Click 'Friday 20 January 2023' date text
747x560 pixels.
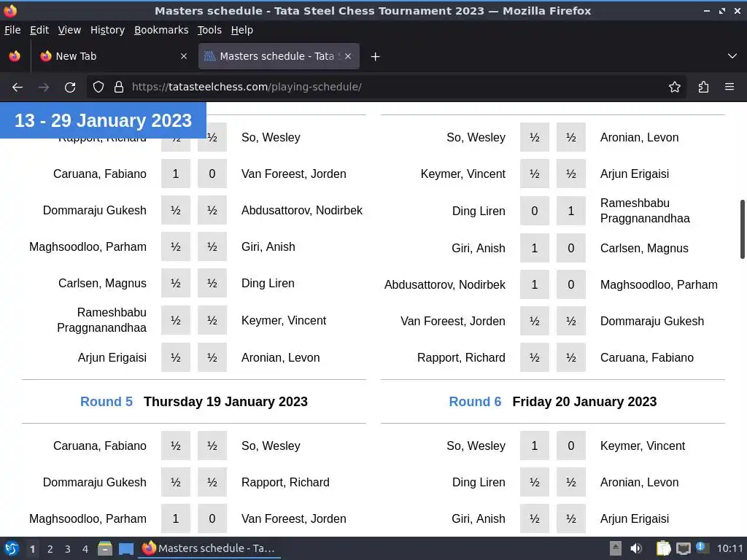[x=584, y=402]
